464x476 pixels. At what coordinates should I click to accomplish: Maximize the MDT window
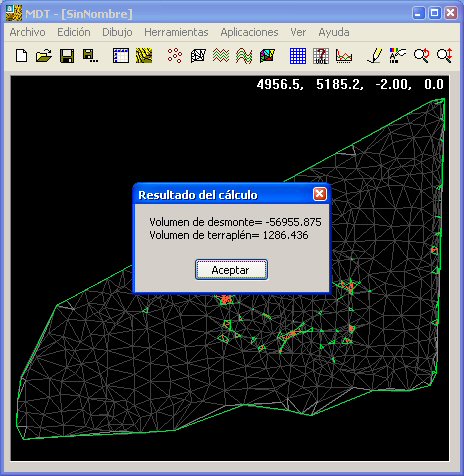[435, 13]
